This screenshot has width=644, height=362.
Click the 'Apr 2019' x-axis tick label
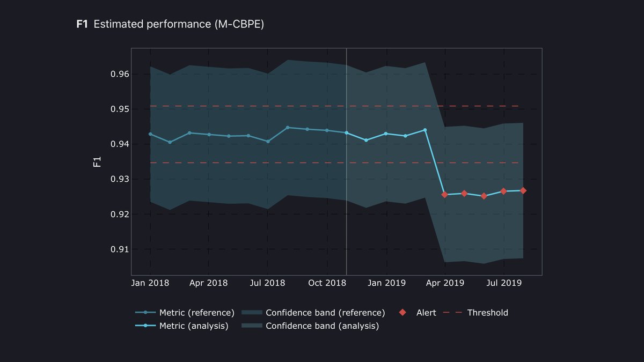click(444, 283)
